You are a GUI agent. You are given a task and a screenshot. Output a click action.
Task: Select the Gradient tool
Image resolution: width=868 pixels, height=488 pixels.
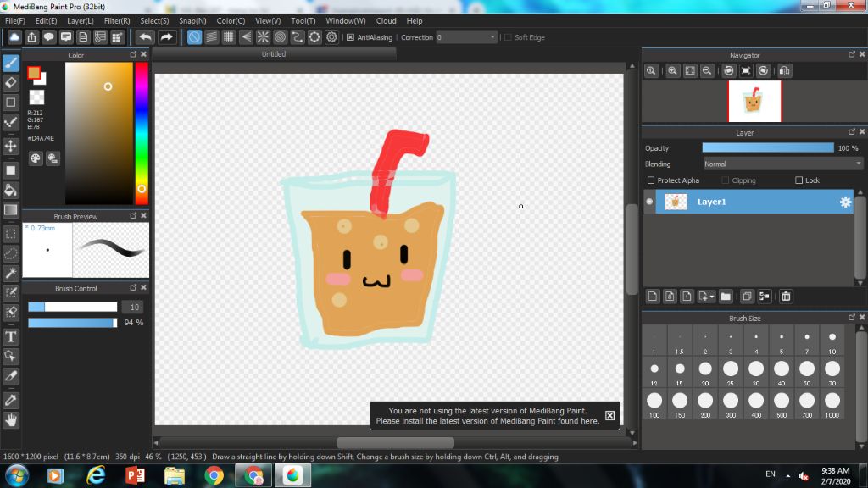point(10,210)
